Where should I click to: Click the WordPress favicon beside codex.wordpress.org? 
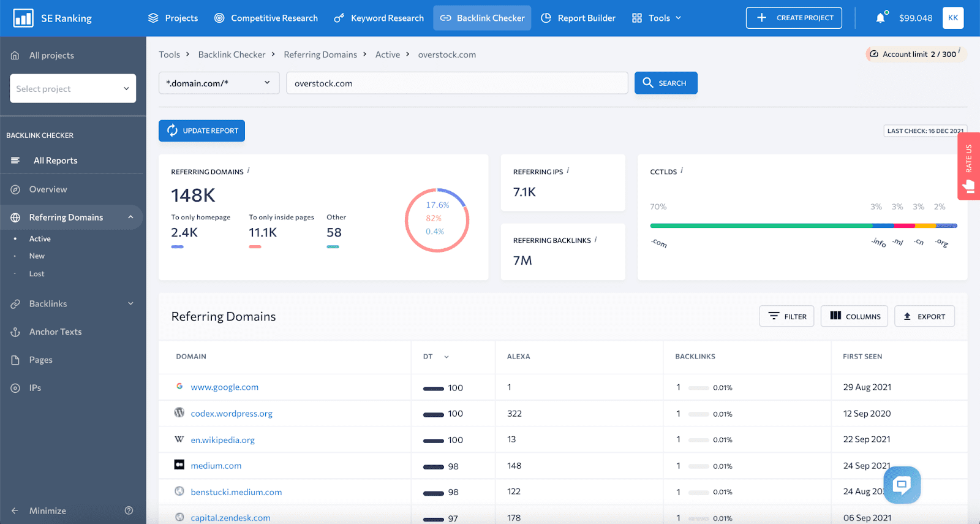pos(179,412)
